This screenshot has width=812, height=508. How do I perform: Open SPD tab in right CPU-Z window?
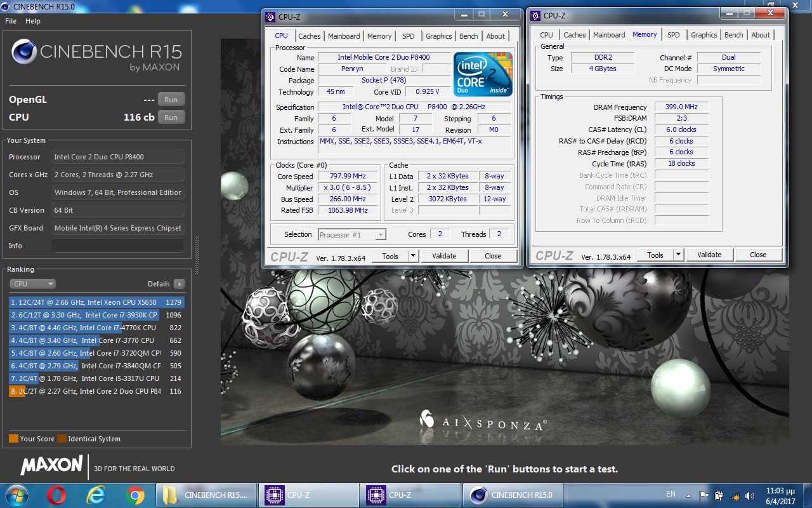(674, 35)
